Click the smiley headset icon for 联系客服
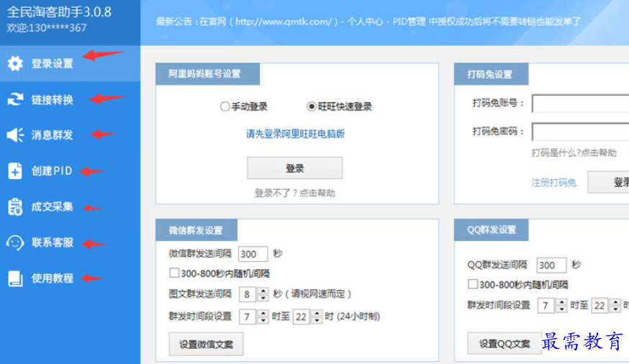The height and width of the screenshot is (364, 629). (x=15, y=242)
